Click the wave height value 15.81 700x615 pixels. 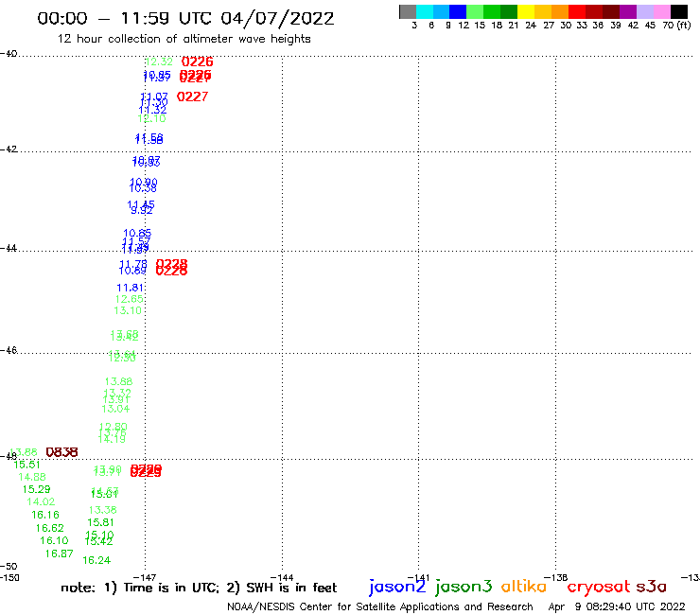(x=100, y=522)
